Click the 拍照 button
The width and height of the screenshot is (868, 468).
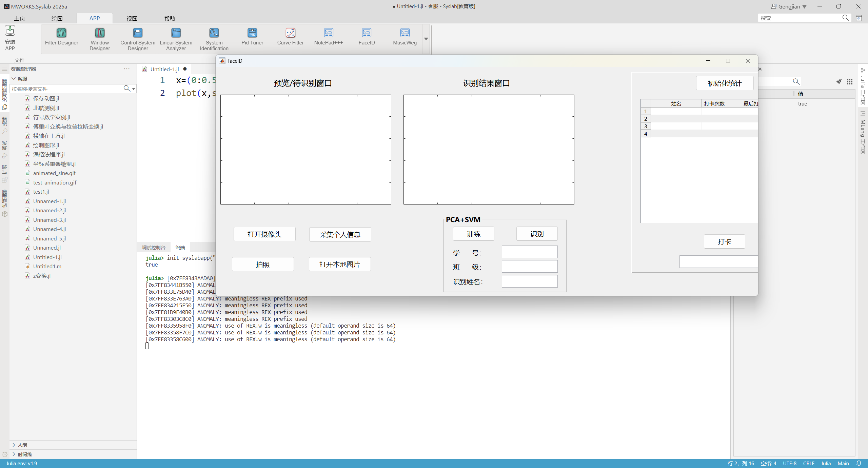[x=263, y=264]
